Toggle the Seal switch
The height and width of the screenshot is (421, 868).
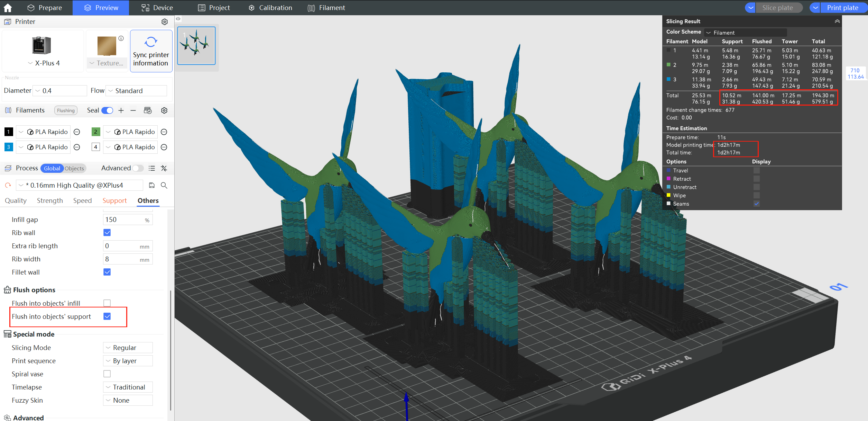pyautogui.click(x=107, y=110)
